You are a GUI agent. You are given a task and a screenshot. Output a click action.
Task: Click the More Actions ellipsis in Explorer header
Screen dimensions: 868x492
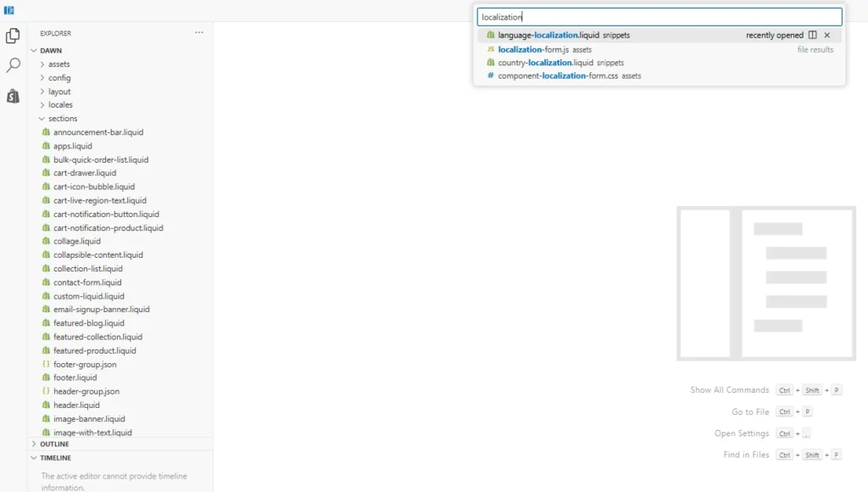tap(198, 32)
